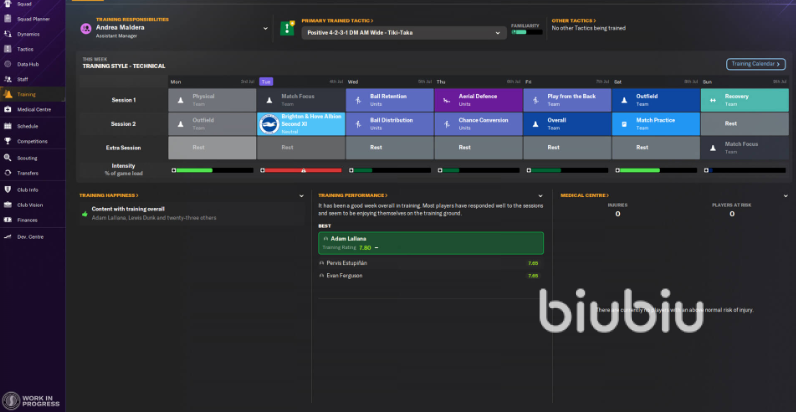Collapse the Training Happiness panel
Image resolution: width=796 pixels, height=412 pixels.
[x=303, y=196]
